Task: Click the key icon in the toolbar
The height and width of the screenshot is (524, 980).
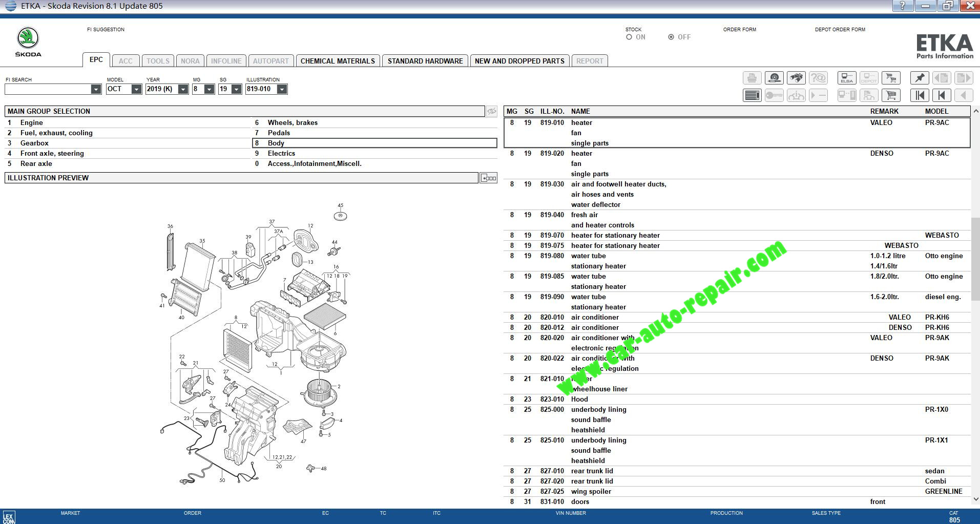Action: point(774,95)
